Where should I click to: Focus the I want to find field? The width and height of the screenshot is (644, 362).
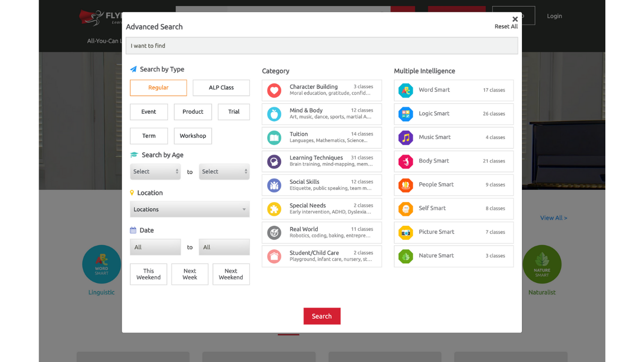[322, 46]
